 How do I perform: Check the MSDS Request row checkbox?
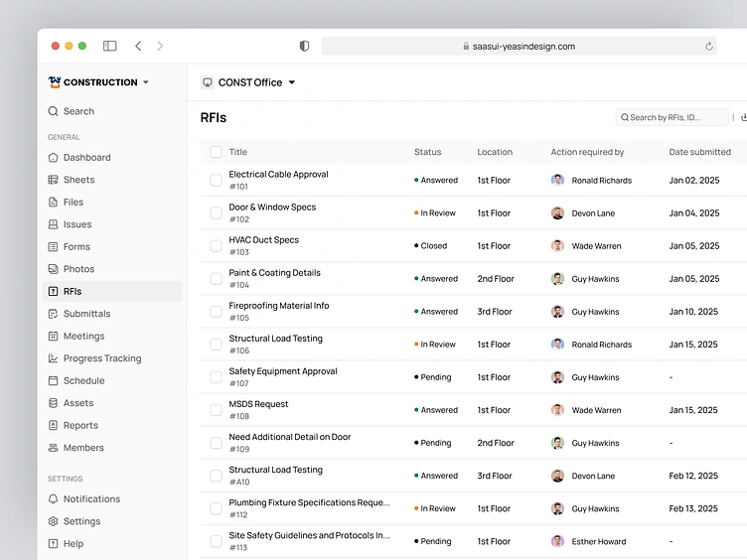pos(216,410)
